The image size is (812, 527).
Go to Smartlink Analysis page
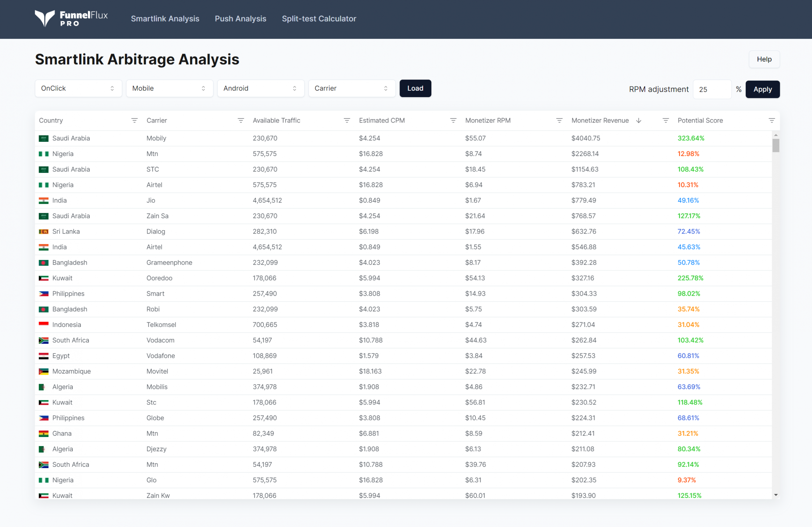[x=165, y=19]
